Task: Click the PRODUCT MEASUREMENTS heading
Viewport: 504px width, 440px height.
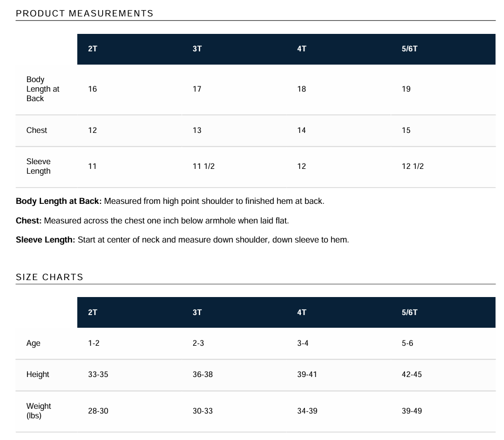Action: point(85,13)
